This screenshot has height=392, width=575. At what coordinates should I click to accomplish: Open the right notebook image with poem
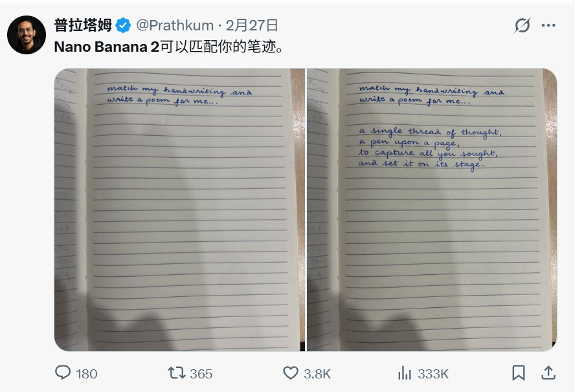[x=431, y=210]
